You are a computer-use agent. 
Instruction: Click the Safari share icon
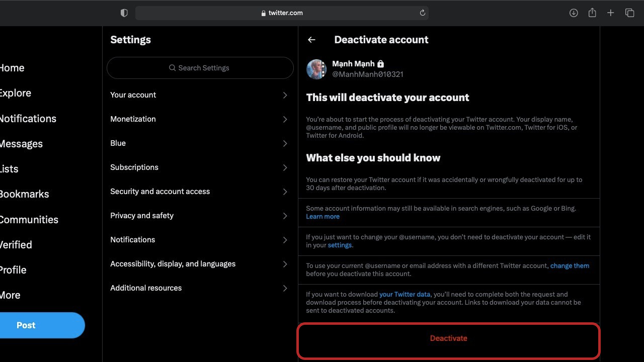click(x=592, y=13)
